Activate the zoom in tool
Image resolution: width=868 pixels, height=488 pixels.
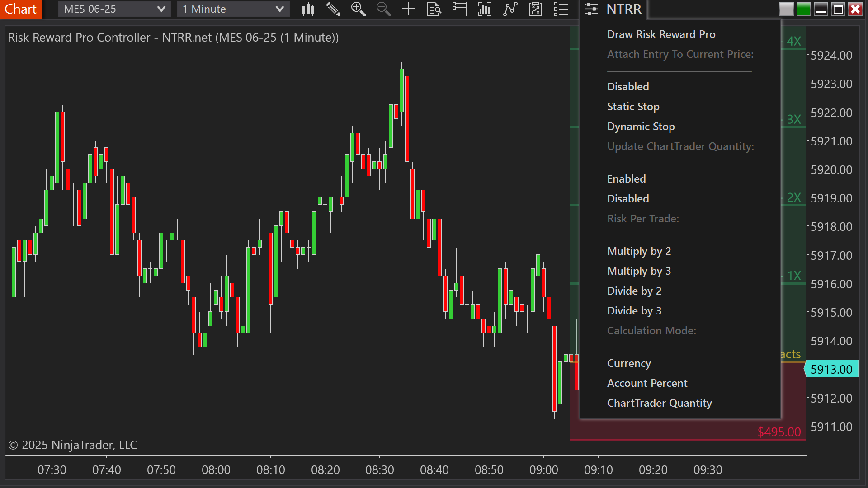click(x=359, y=9)
